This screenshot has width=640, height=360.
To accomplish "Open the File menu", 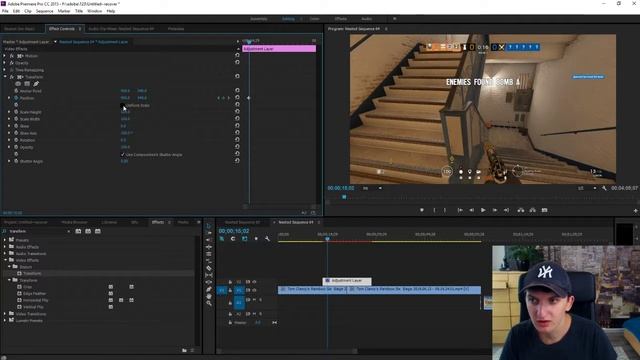I will click(x=5, y=11).
